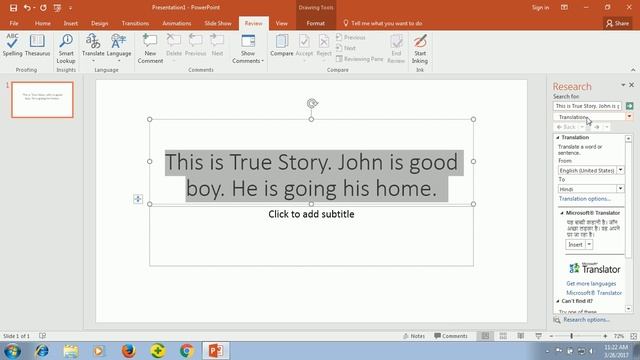Click Get more languages link
This screenshot has width=640, height=360.
click(x=591, y=283)
